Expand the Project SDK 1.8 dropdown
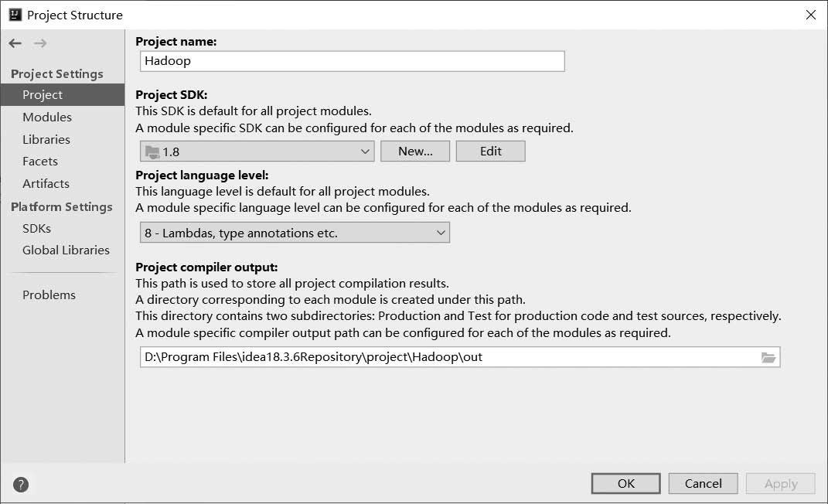828x504 pixels. click(257, 152)
